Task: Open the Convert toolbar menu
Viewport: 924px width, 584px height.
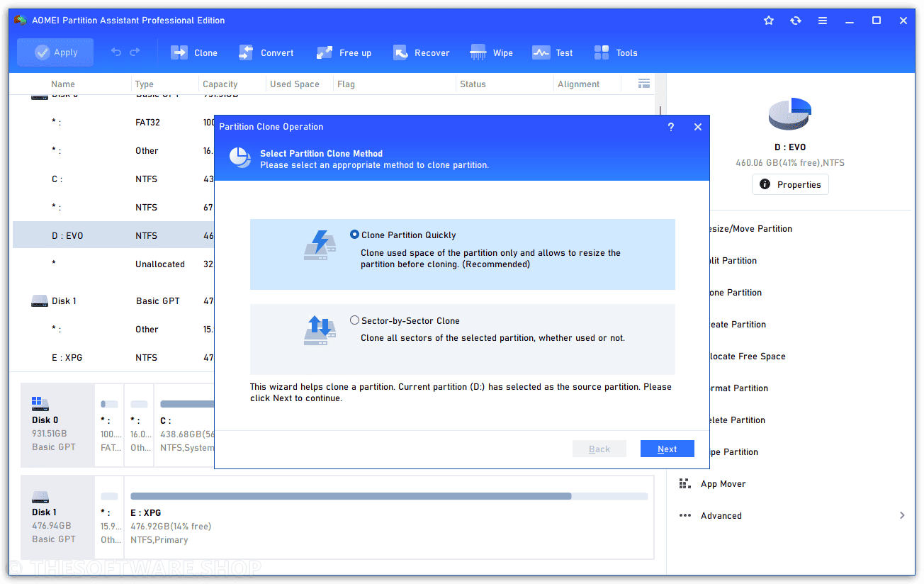Action: click(266, 52)
